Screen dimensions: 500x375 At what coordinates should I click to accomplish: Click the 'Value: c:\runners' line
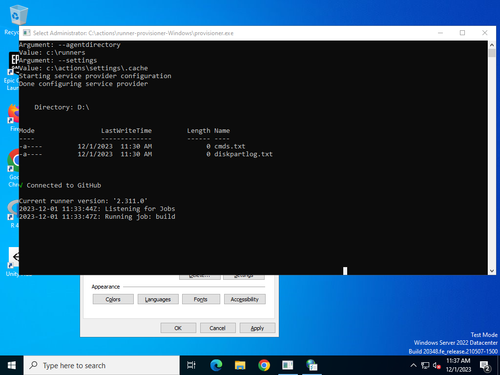point(52,53)
